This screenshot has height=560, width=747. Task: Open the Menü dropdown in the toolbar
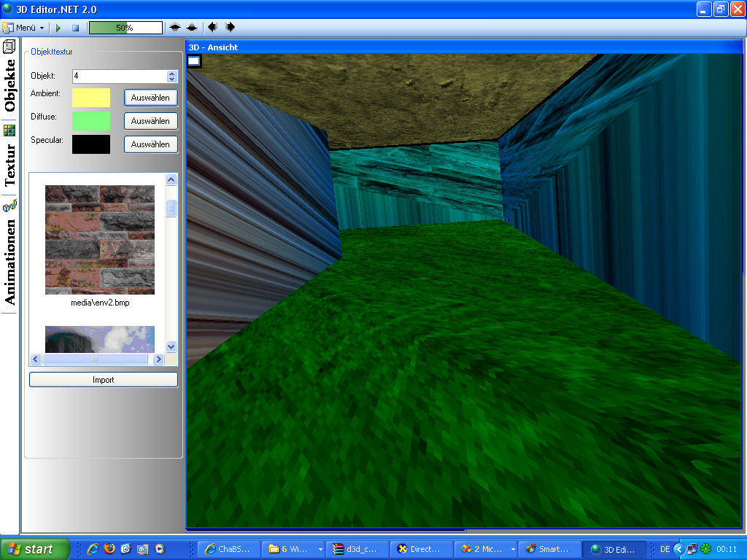(24, 28)
